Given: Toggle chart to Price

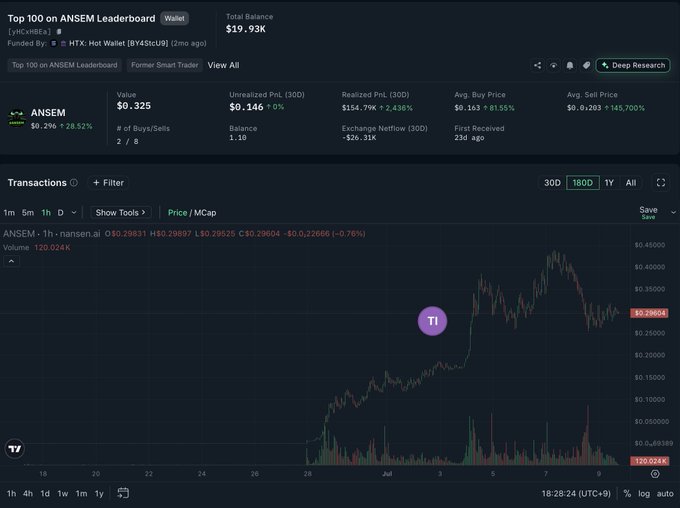Looking at the screenshot, I should coord(177,213).
